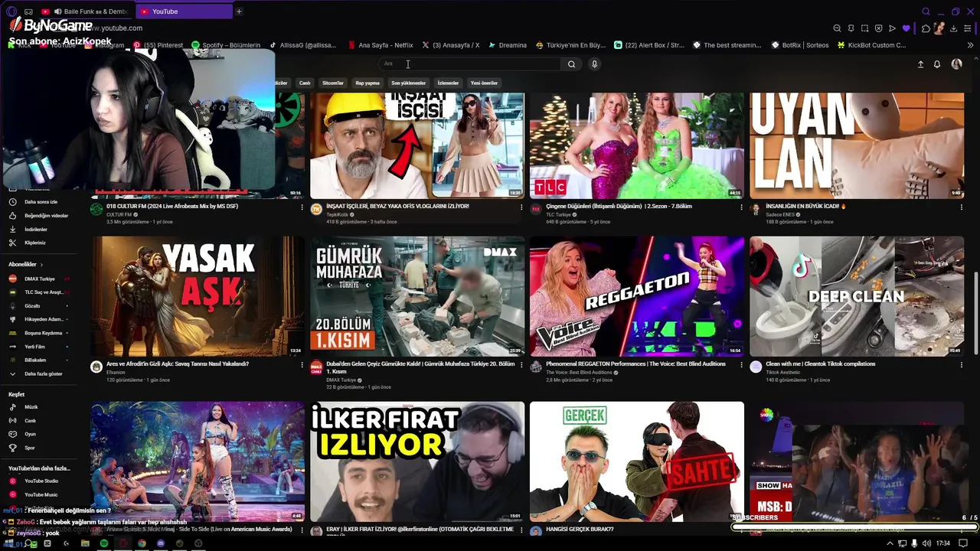Image resolution: width=980 pixels, height=551 pixels.
Task: Open 'Daha sonra izle' in sidebar
Action: coord(40,202)
